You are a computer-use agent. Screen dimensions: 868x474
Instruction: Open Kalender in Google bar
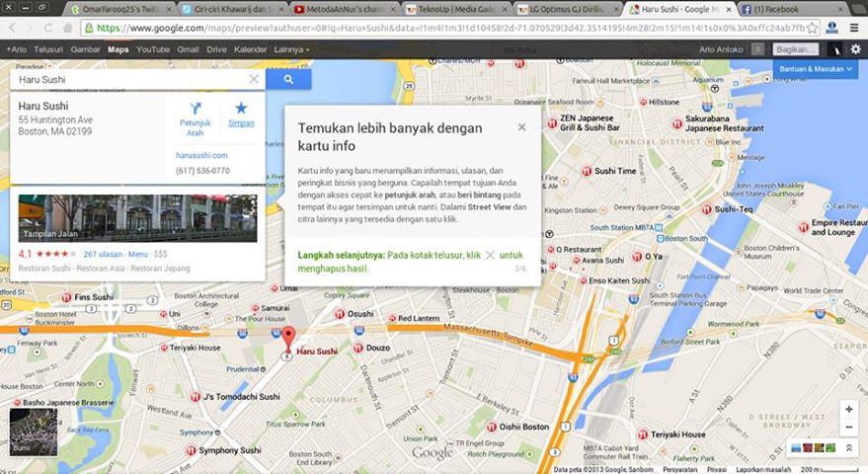click(x=250, y=49)
